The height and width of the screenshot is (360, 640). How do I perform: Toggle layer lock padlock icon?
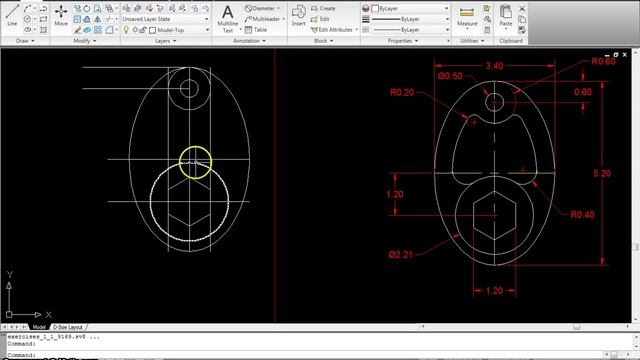[x=143, y=30]
